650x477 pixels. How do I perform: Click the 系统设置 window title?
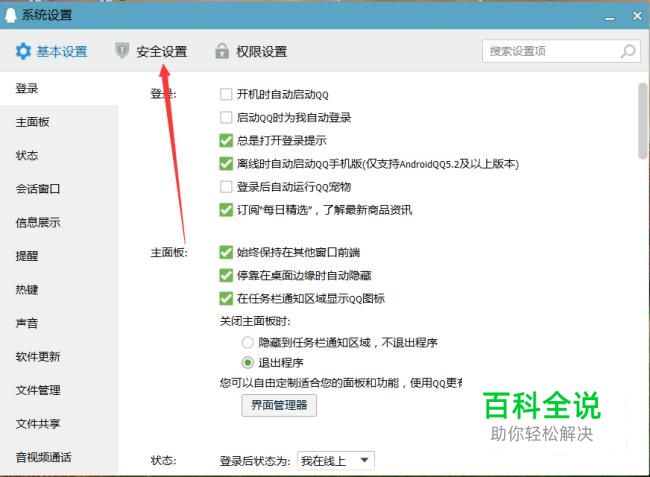47,15
